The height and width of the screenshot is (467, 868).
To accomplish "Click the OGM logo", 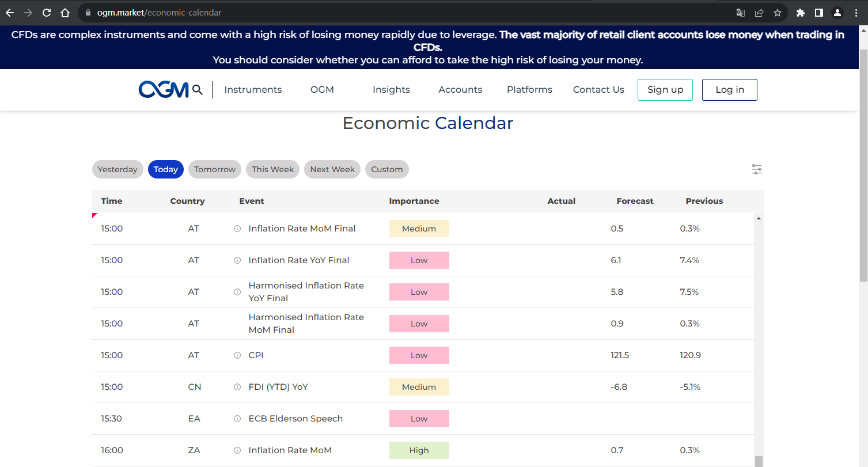I will [x=164, y=90].
